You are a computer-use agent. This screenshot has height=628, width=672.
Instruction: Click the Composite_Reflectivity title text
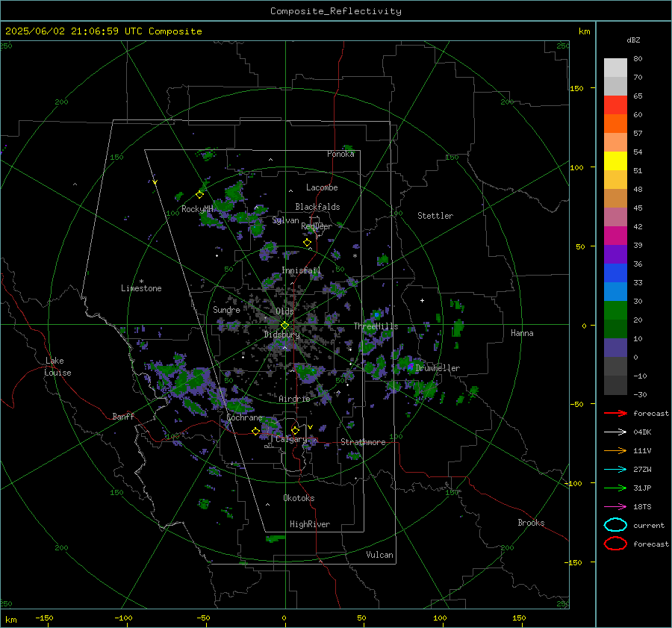point(335,11)
